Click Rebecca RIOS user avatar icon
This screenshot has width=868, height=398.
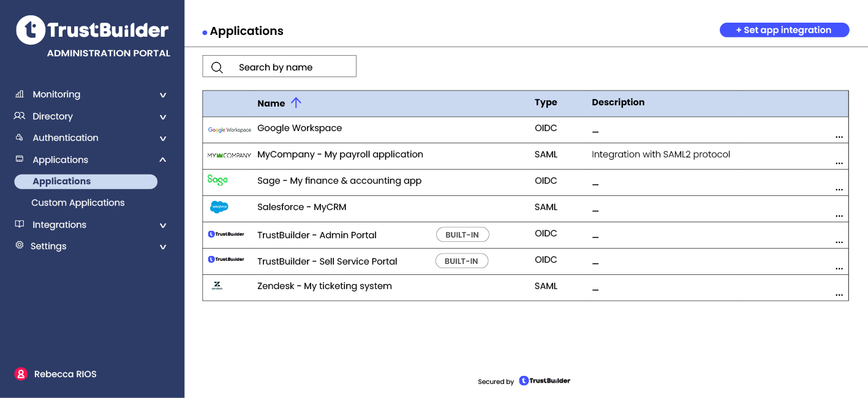click(21, 374)
